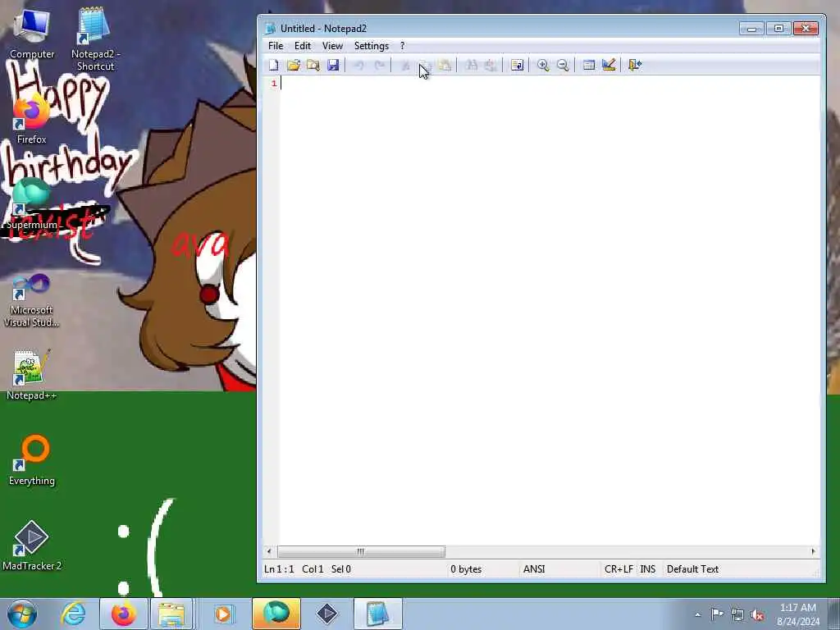Click the diamond-shaped MadTracker taskbar button
This screenshot has height=630, width=840.
click(x=326, y=614)
